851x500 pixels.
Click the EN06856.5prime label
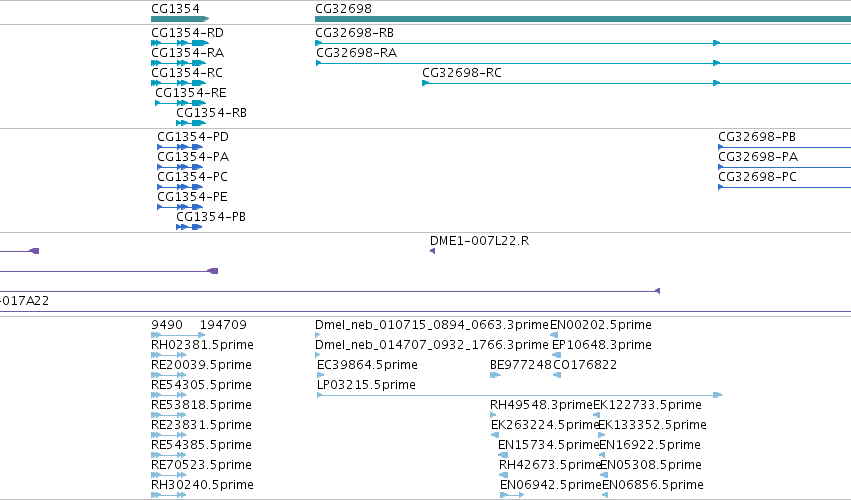[x=653, y=486]
